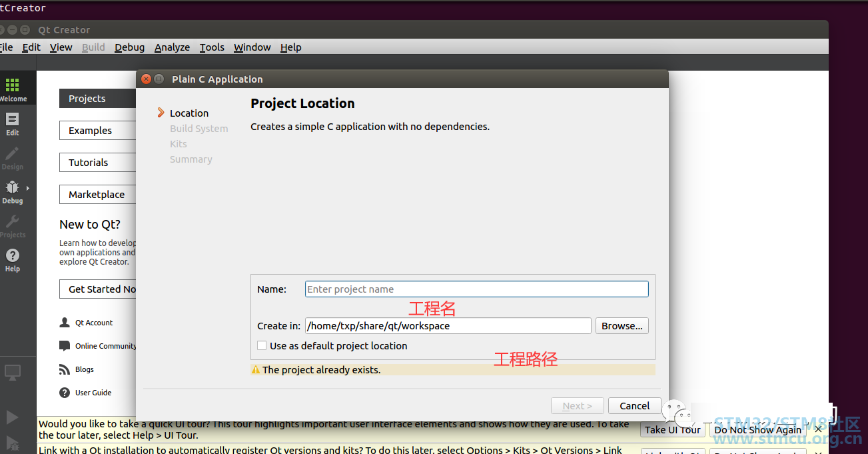Cancel the Plain C Application wizard
This screenshot has height=454, width=868.
tap(634, 406)
